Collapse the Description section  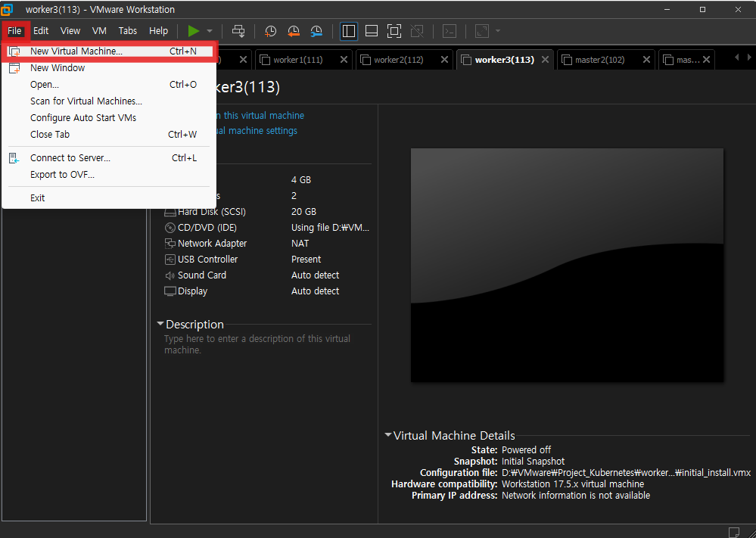coord(160,324)
